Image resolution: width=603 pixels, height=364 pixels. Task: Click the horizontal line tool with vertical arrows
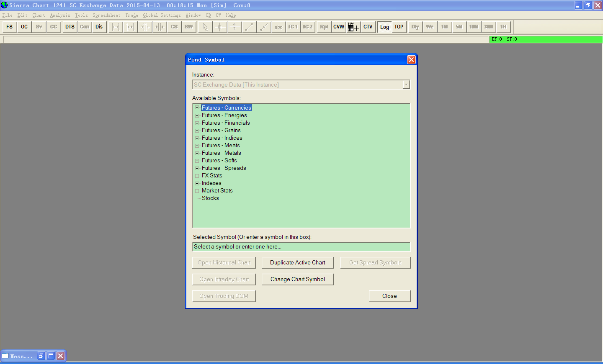click(x=234, y=27)
